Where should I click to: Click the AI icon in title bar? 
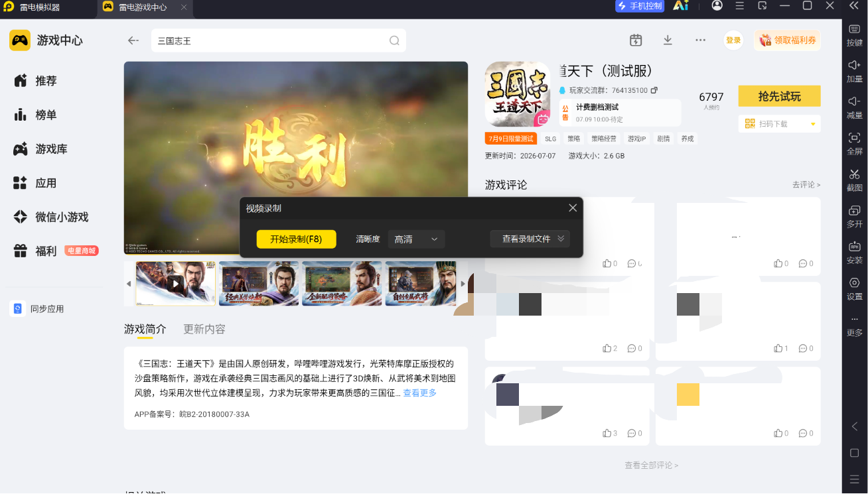coord(681,5)
